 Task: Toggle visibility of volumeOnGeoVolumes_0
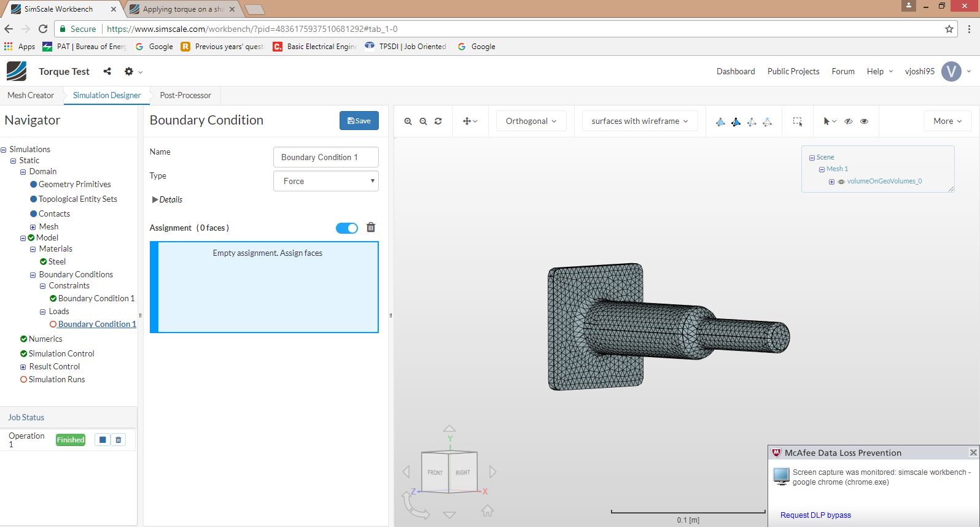[841, 182]
